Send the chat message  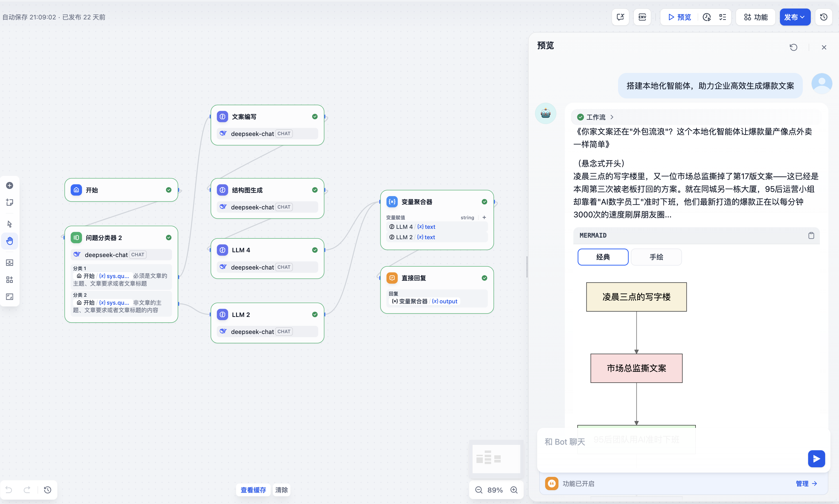tap(817, 459)
